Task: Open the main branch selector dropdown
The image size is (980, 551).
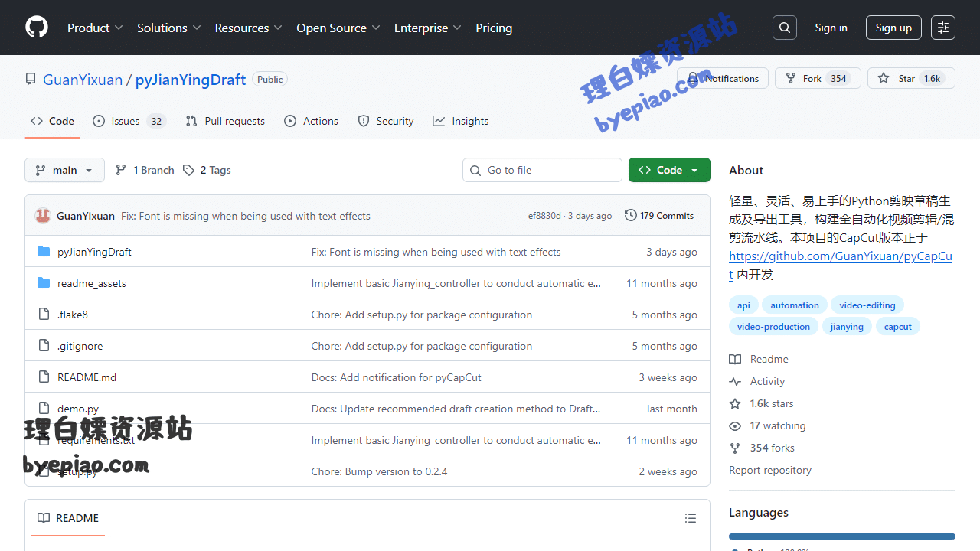Action: click(64, 170)
